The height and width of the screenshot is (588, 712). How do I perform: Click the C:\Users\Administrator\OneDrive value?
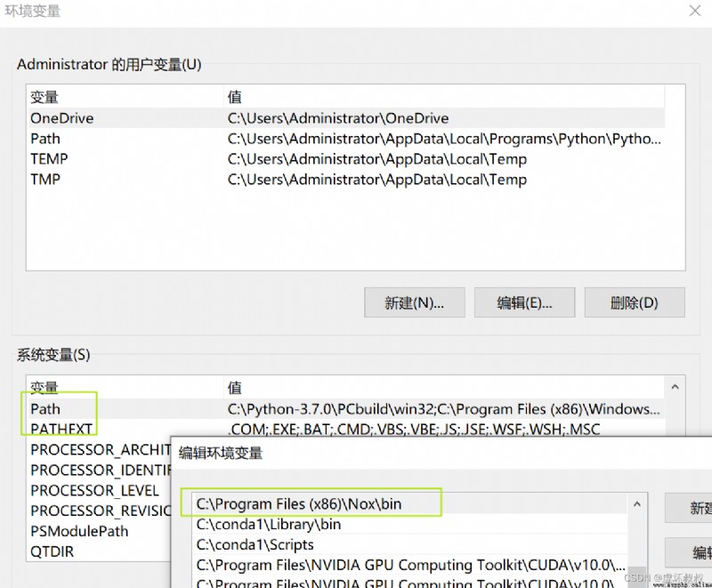point(338,118)
